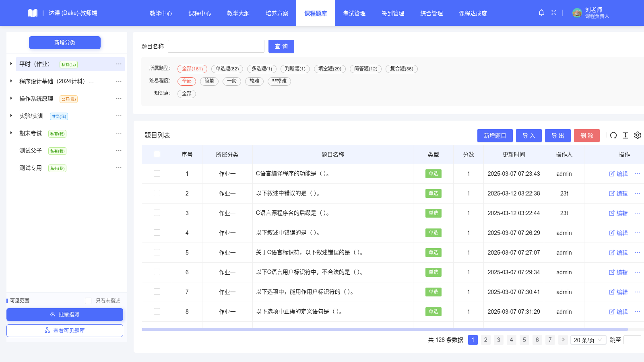Screen dimensions: 644x362
Task: Check the box for question row 7
Action: pyautogui.click(x=157, y=292)
